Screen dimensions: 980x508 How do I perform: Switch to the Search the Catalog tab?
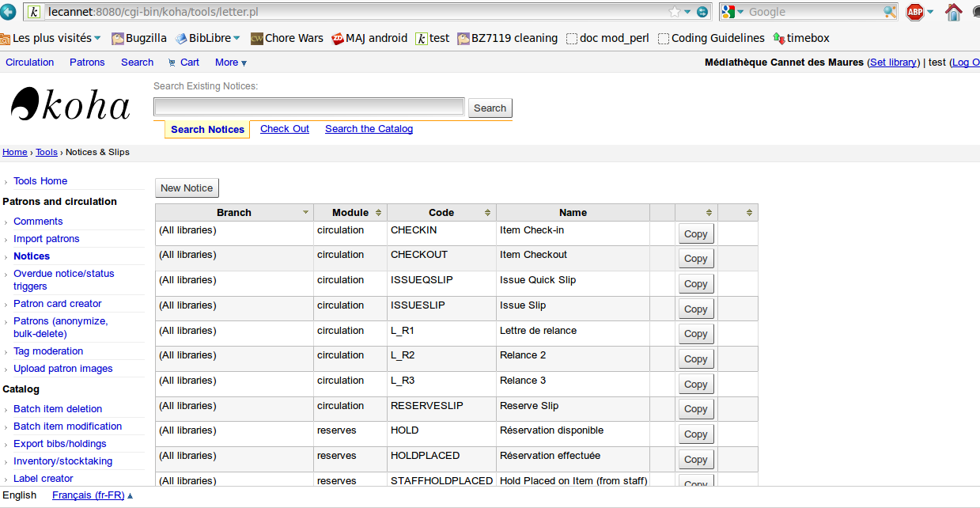tap(369, 129)
